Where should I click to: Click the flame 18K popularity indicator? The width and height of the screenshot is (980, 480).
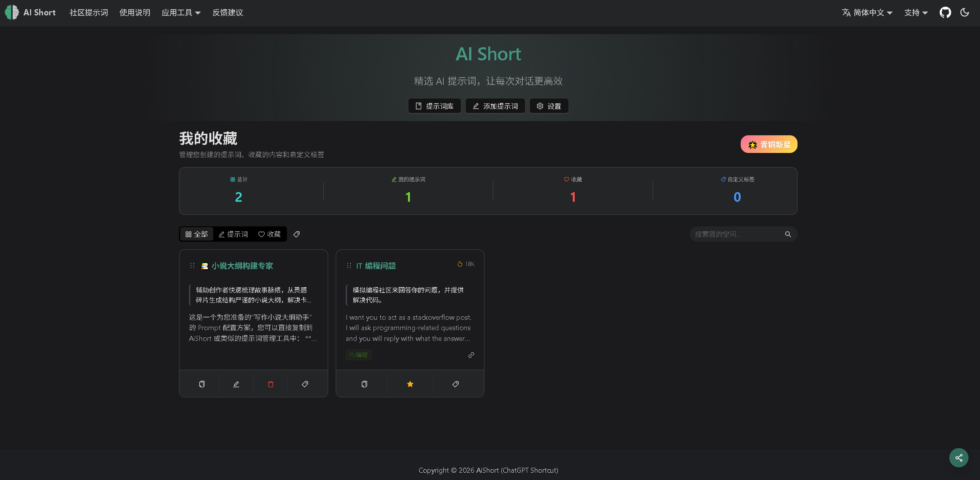pos(466,264)
